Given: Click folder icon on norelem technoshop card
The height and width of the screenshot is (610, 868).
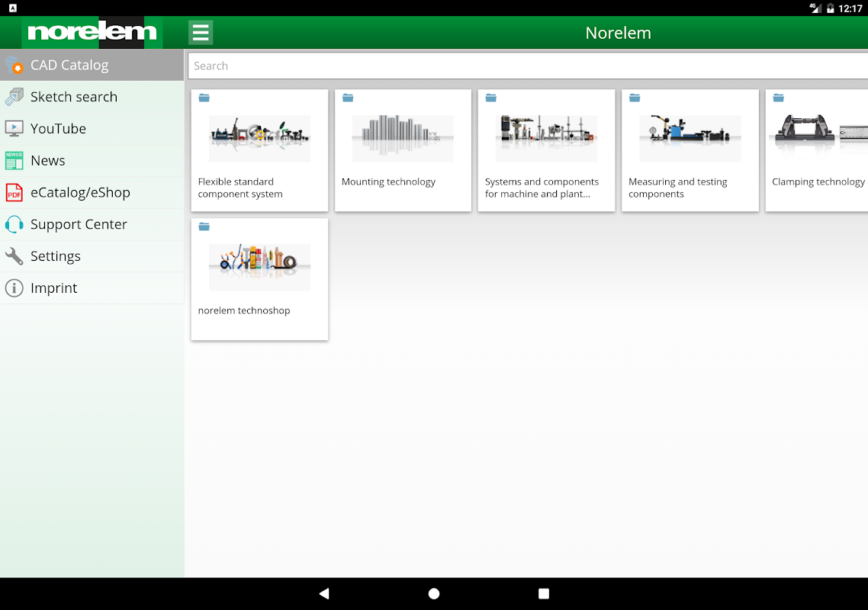Looking at the screenshot, I should pyautogui.click(x=204, y=227).
